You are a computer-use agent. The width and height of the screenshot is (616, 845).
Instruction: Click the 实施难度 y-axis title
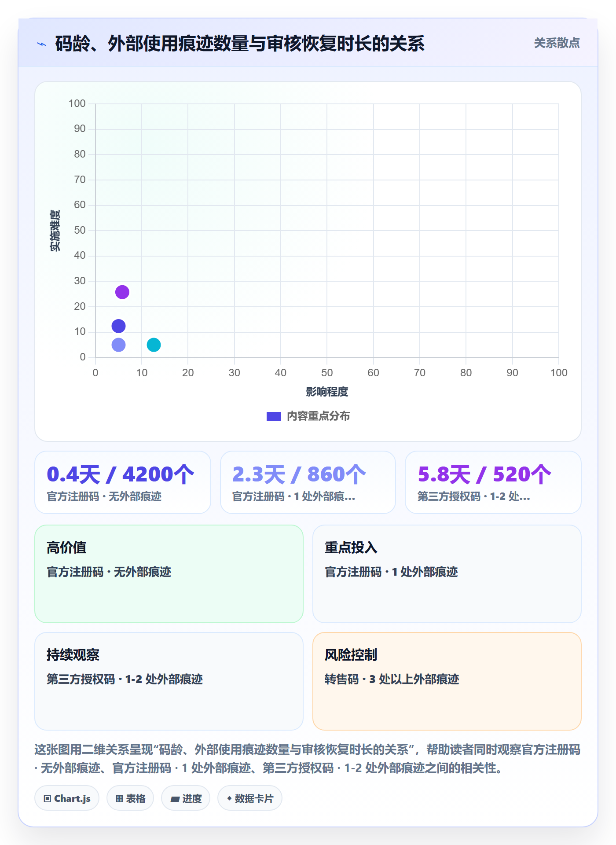[x=55, y=231]
